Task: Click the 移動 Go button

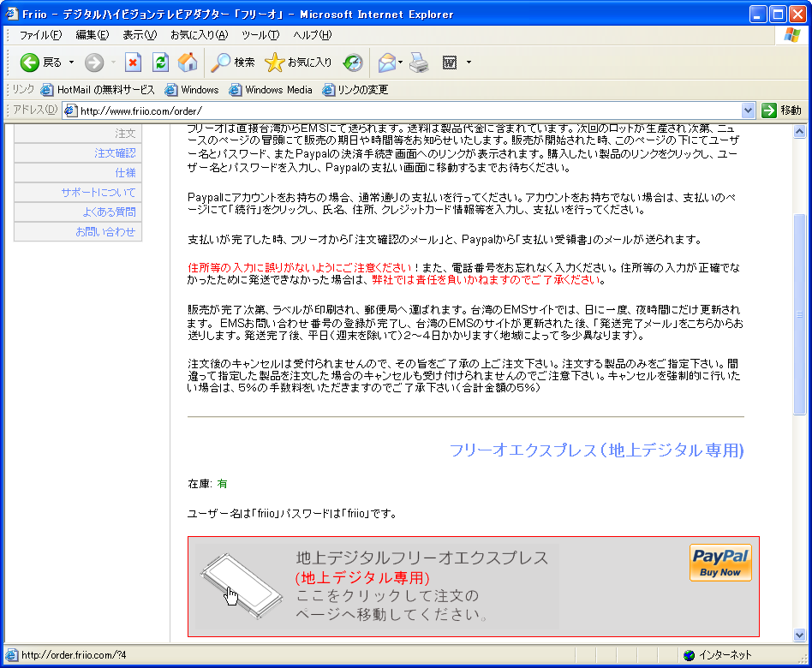Action: 781,110
